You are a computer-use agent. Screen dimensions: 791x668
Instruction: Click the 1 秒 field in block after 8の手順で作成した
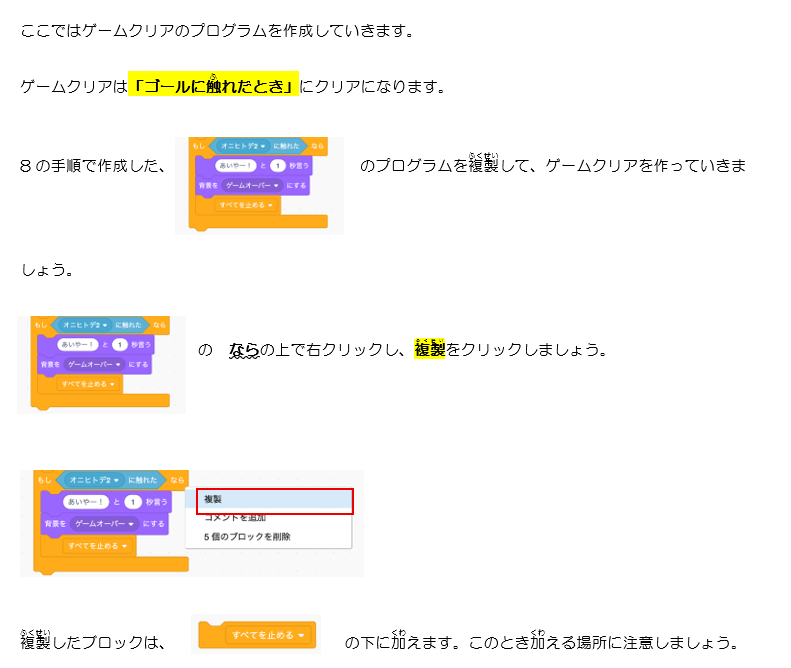click(x=279, y=165)
